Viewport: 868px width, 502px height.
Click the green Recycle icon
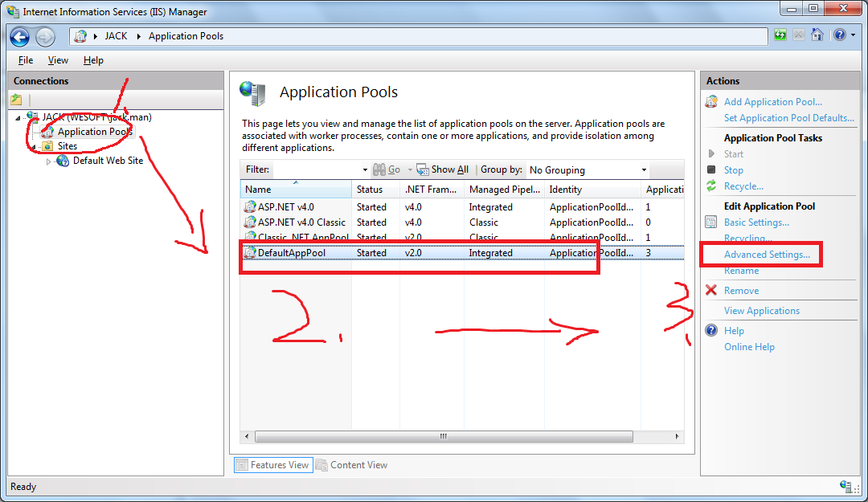[711, 186]
